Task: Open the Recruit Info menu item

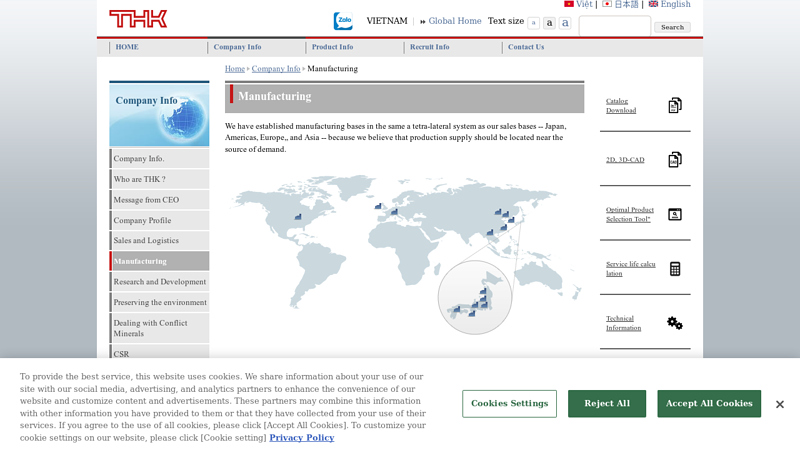Action: click(430, 47)
